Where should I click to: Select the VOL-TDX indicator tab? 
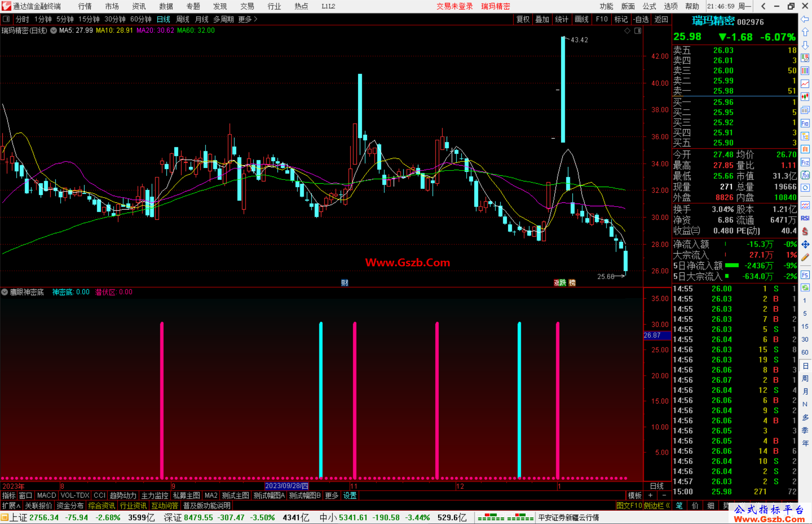pos(75,495)
